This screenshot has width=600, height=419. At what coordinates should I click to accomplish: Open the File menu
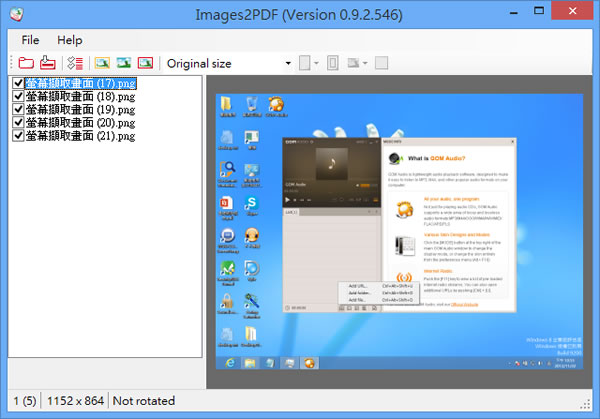pyautogui.click(x=30, y=40)
